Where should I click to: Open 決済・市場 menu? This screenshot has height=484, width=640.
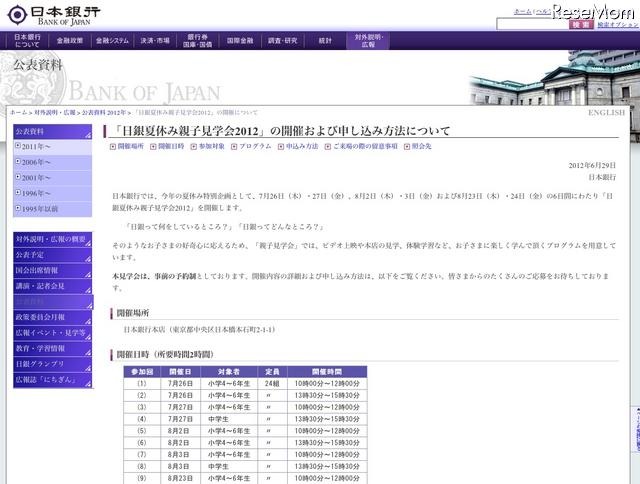(x=155, y=40)
